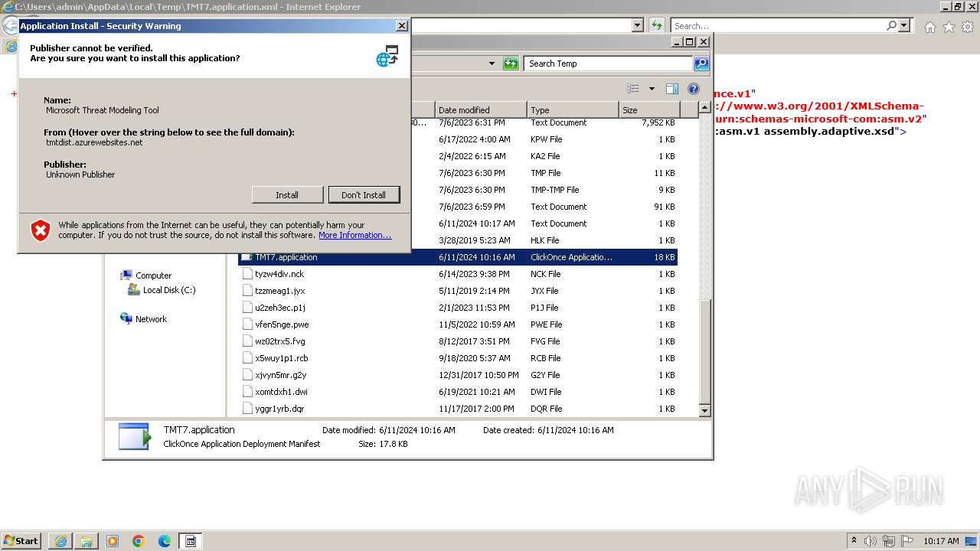Sort files by Type column
The image size is (980, 551).
[x=573, y=109]
